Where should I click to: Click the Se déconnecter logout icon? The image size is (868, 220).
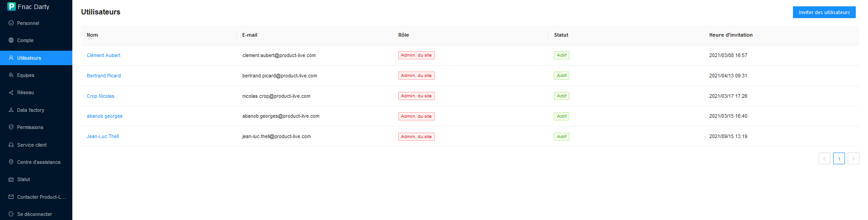pyautogui.click(x=11, y=214)
